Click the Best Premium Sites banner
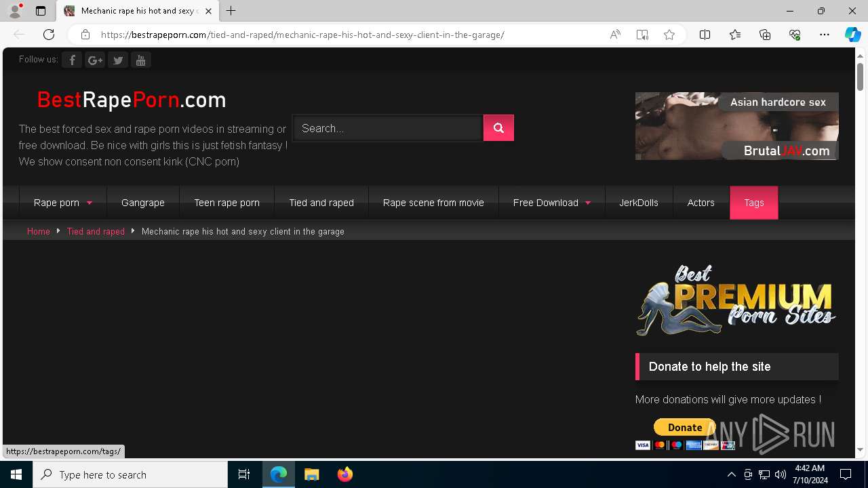The image size is (868, 488). click(x=736, y=300)
